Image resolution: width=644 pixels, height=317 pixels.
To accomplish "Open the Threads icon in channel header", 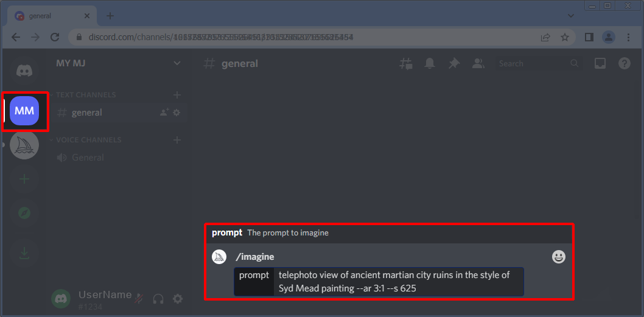I will [x=406, y=64].
